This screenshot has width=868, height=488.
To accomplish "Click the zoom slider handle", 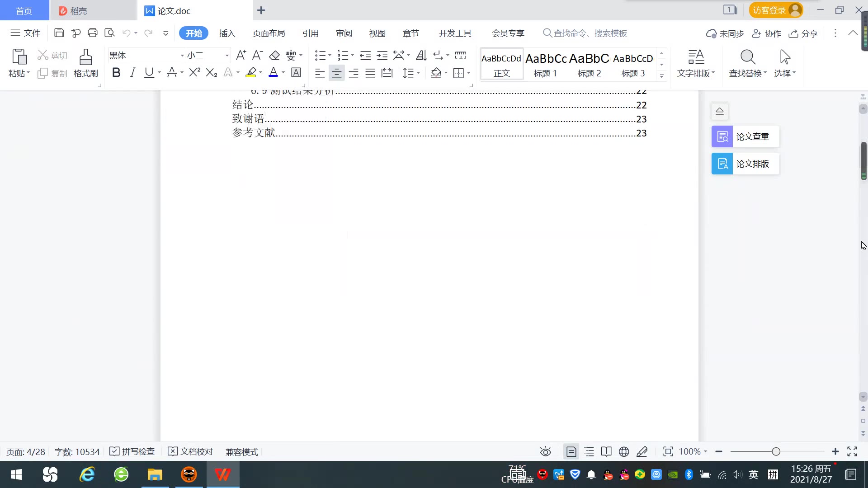I will (x=776, y=451).
